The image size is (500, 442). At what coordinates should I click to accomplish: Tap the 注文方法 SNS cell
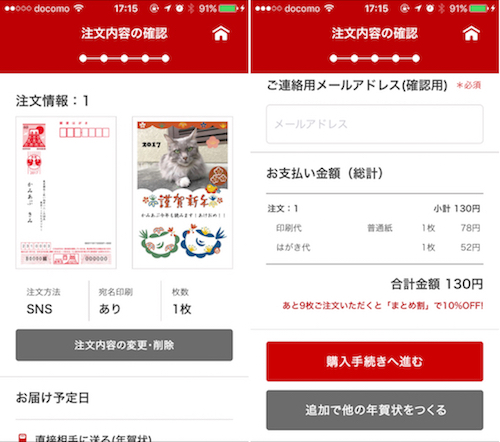point(52,301)
